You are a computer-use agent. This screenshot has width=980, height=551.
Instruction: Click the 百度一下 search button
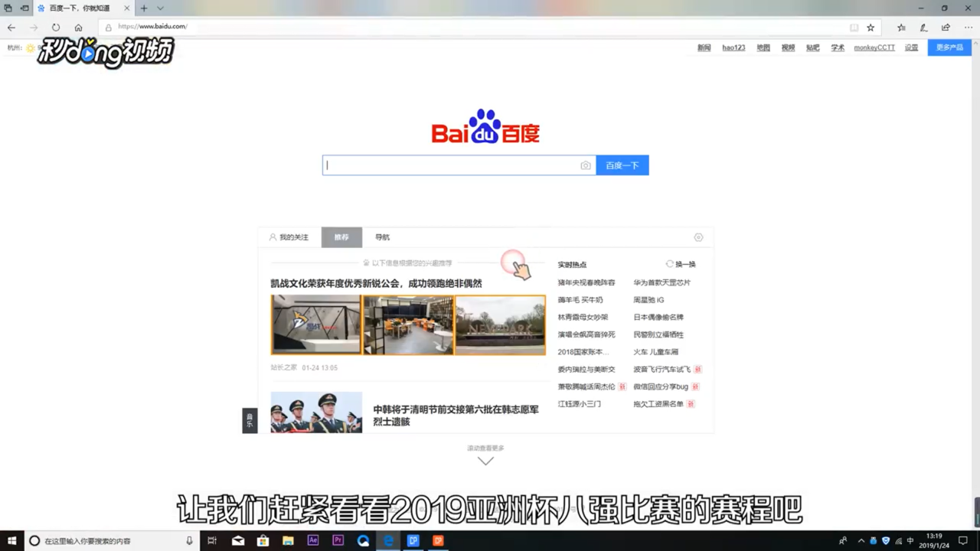click(622, 165)
